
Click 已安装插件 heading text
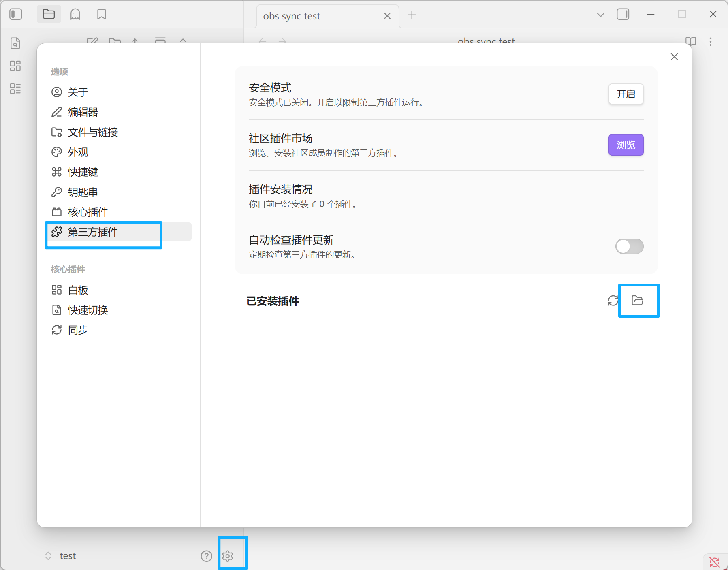click(x=273, y=301)
